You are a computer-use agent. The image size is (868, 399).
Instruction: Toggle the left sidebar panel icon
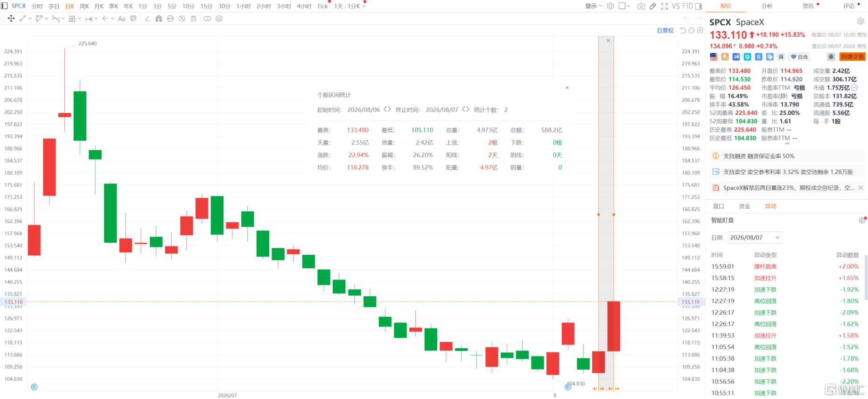tap(4, 6)
